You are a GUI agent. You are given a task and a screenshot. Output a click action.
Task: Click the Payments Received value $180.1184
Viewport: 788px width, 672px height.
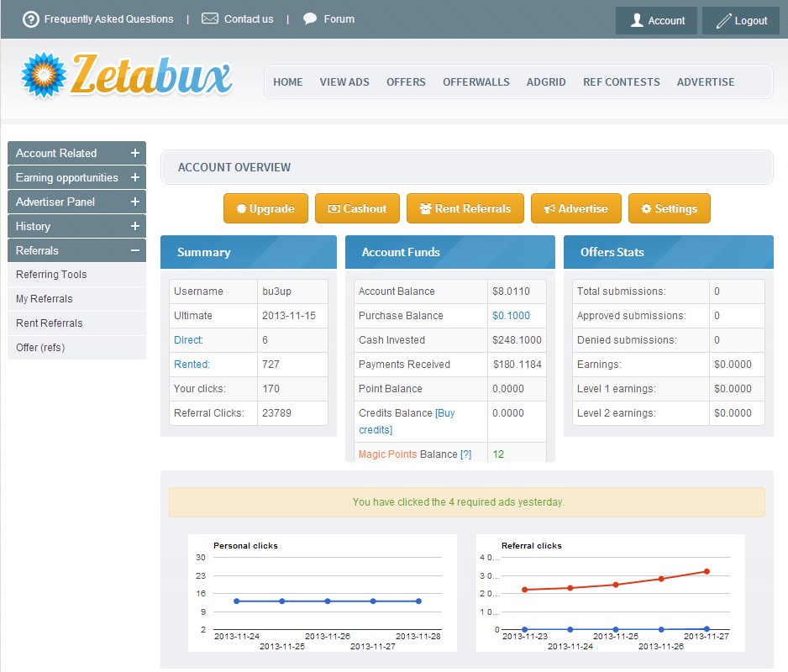[x=517, y=365]
